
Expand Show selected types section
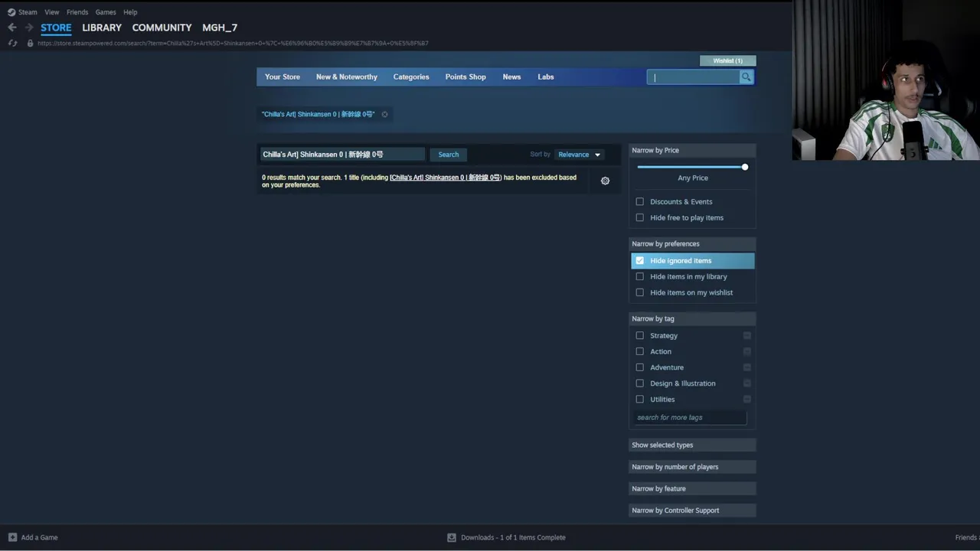click(692, 445)
